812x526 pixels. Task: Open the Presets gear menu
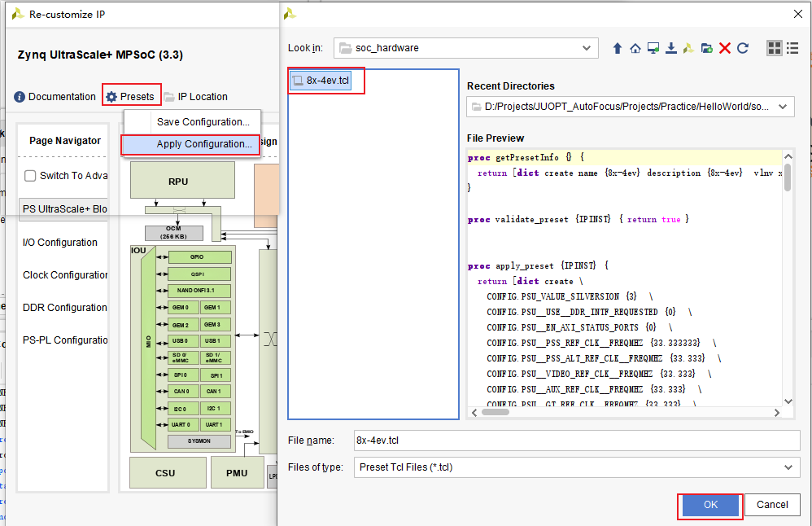130,96
